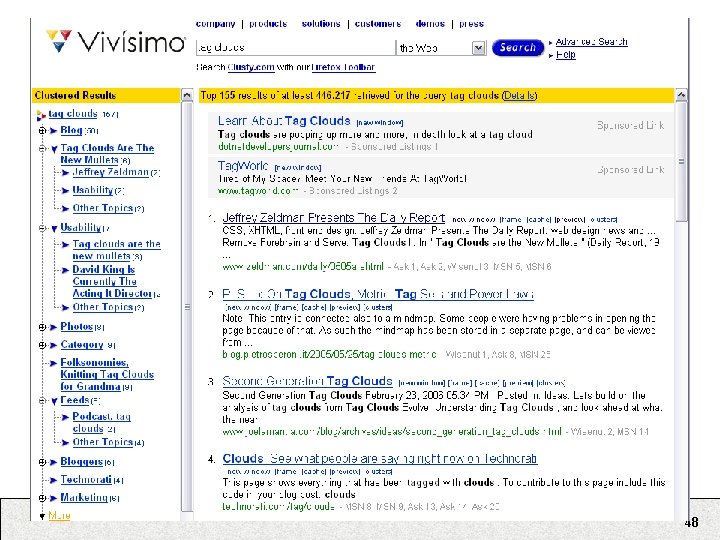
Task: Expand the Category cluster node
Action: 42,345
